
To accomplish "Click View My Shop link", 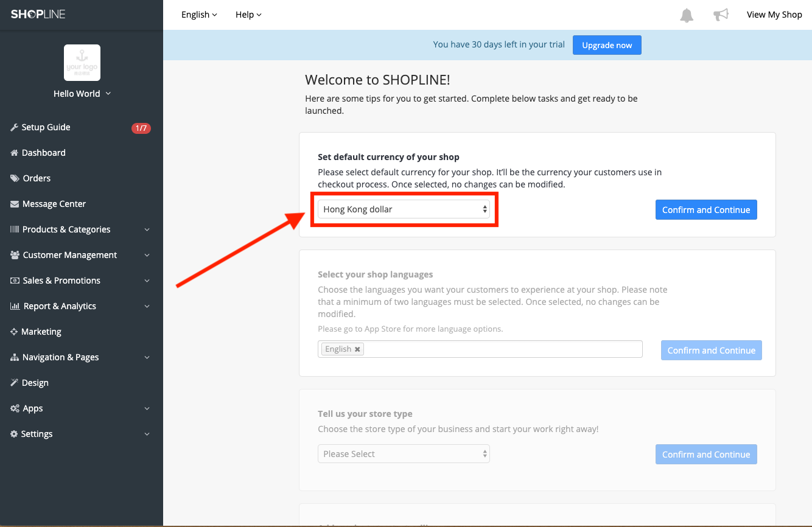I will (774, 15).
